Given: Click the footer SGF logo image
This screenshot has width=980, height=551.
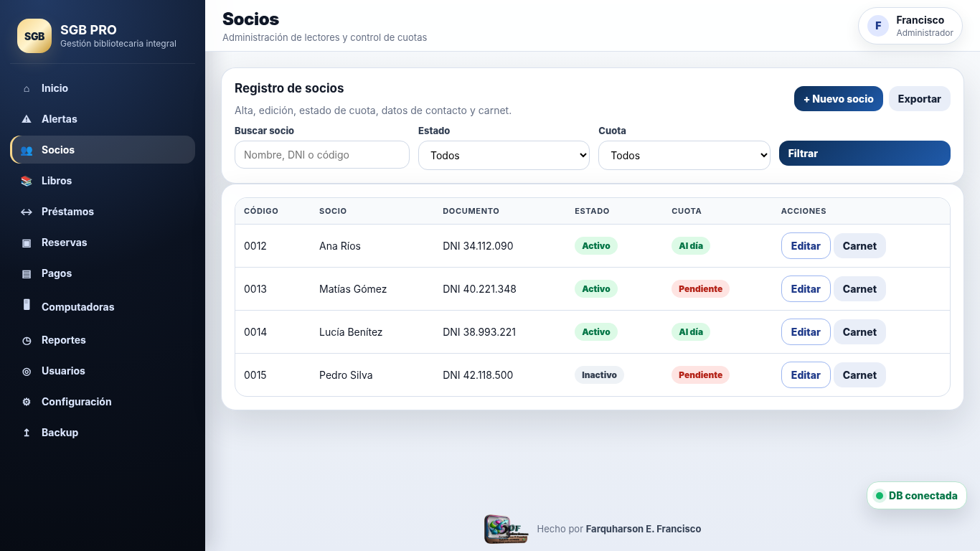Looking at the screenshot, I should pyautogui.click(x=507, y=529).
